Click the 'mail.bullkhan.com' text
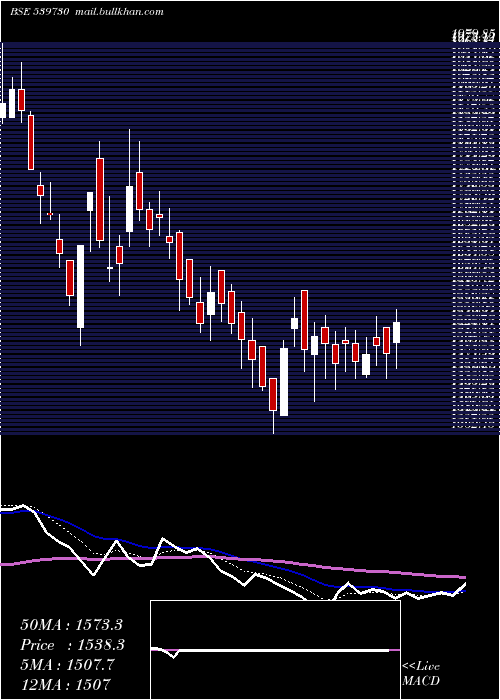 (120, 12)
